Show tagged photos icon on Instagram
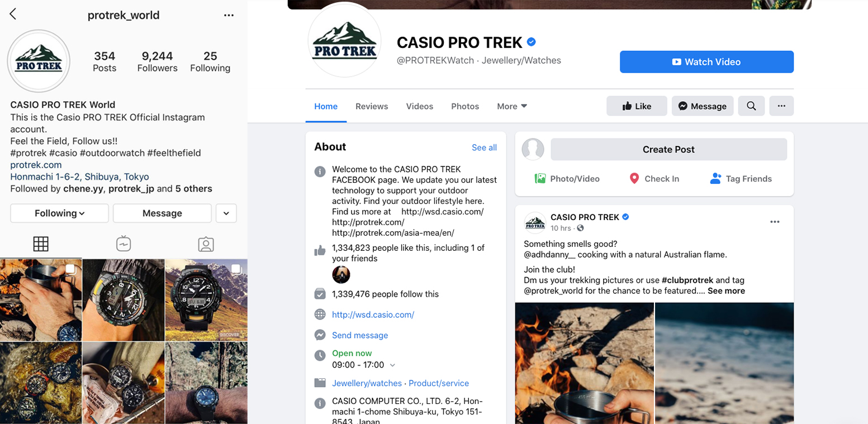 click(x=206, y=244)
